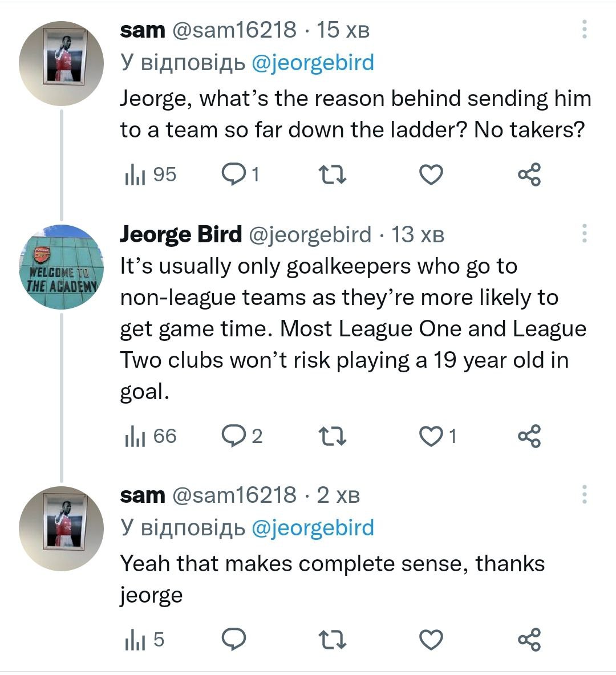Image resolution: width=616 pixels, height=675 pixels.
Task: Share sam's first tweet via share icon
Action: pyautogui.click(x=529, y=174)
